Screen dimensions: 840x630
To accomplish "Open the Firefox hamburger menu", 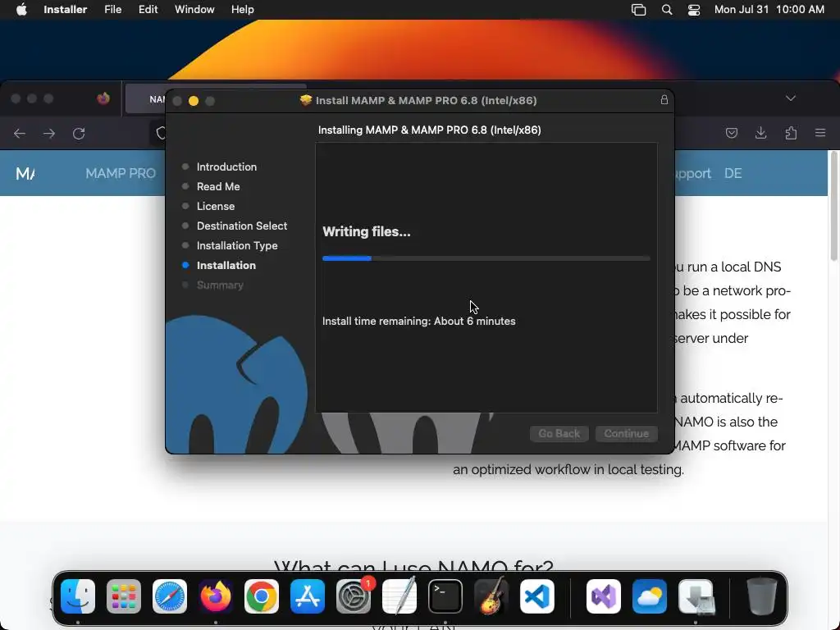I will click(x=820, y=133).
